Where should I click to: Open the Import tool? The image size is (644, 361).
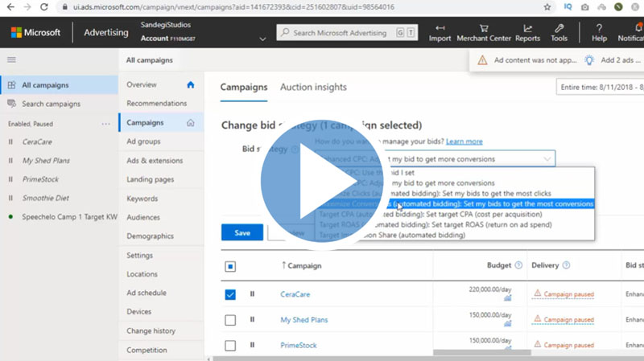tap(440, 33)
